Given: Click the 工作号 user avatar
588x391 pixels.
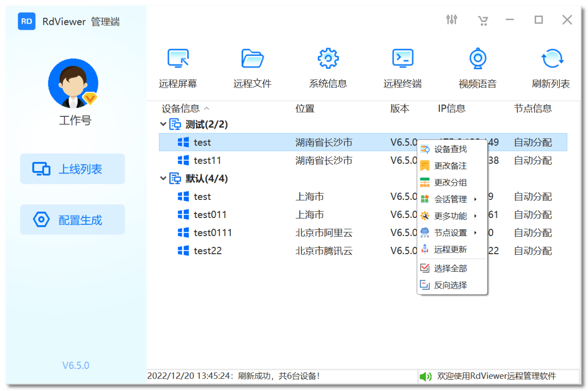Looking at the screenshot, I should (73, 83).
